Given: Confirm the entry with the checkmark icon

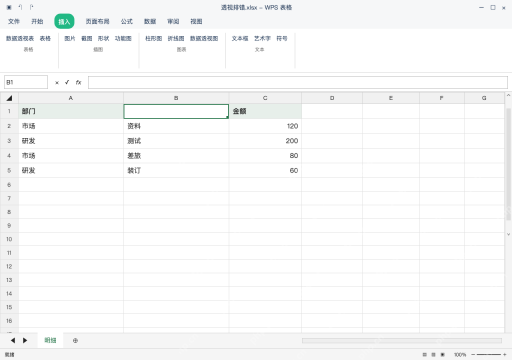Looking at the screenshot, I should tap(67, 82).
